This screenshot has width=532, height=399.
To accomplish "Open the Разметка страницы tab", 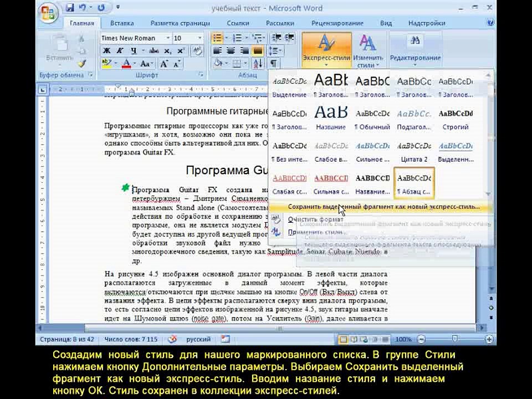I will (x=180, y=23).
